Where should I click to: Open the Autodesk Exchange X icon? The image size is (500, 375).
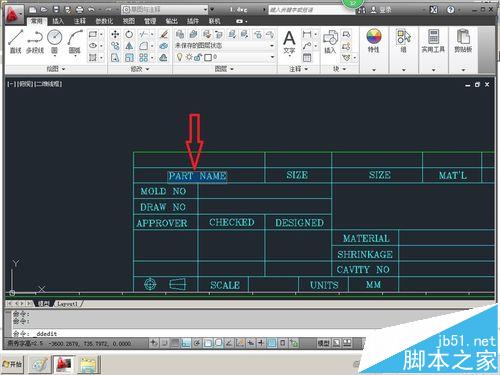click(434, 10)
